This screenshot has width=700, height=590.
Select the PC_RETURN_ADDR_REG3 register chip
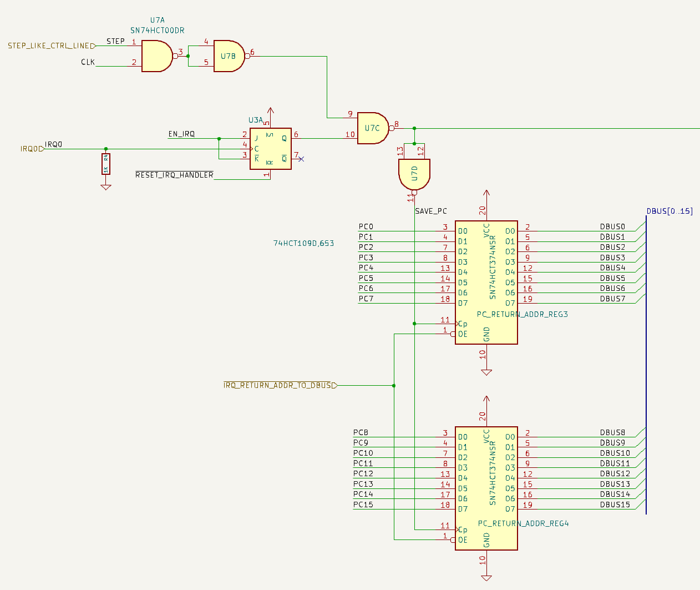point(485,282)
